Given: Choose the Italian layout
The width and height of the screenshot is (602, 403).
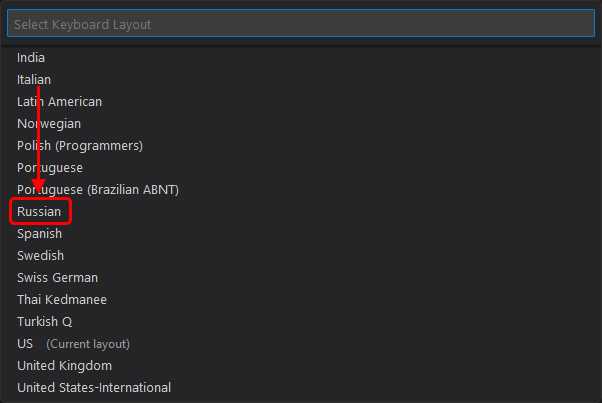Looking at the screenshot, I should pos(34,80).
